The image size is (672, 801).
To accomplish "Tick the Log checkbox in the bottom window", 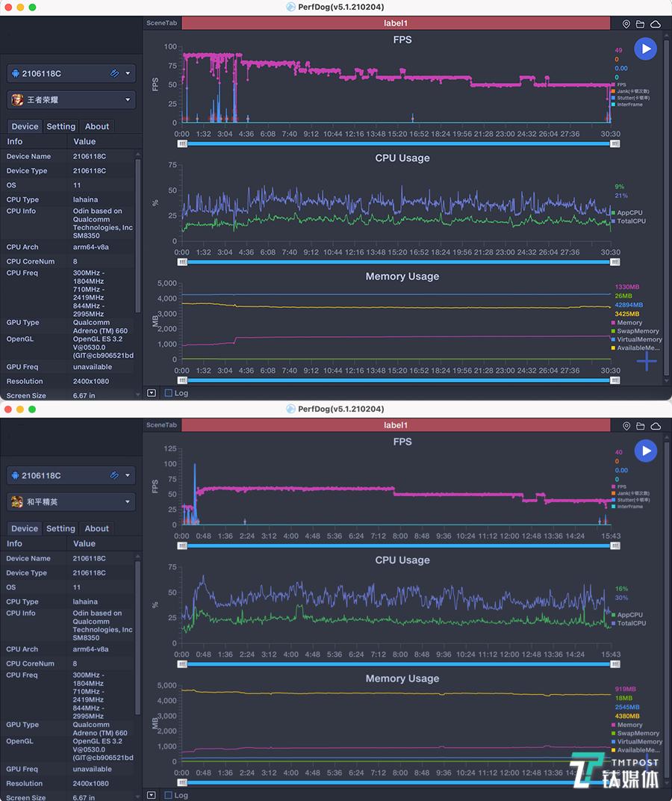I will click(x=169, y=795).
